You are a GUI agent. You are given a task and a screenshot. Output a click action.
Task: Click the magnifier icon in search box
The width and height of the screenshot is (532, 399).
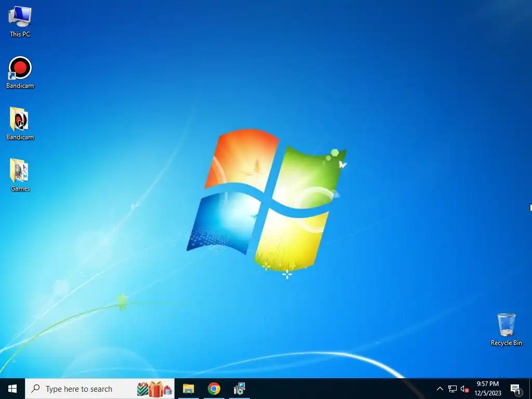click(35, 389)
